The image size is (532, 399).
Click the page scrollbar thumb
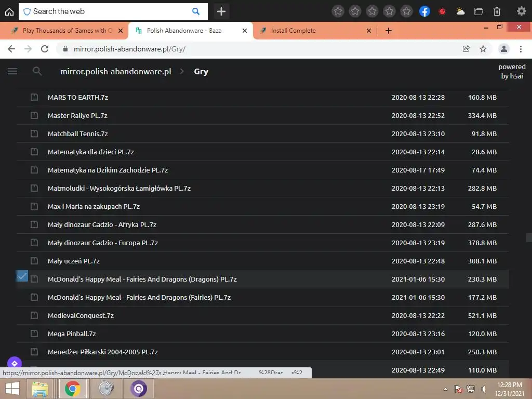coord(528,237)
